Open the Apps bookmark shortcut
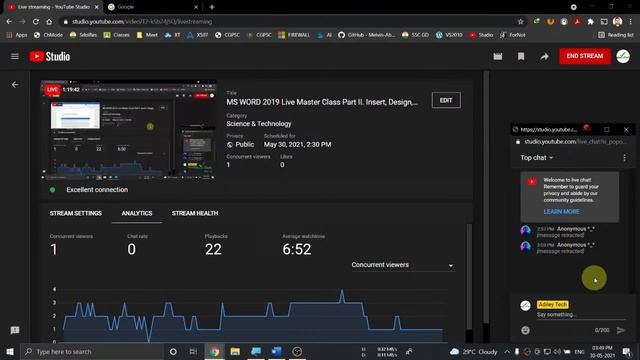640x360 pixels. pos(17,35)
